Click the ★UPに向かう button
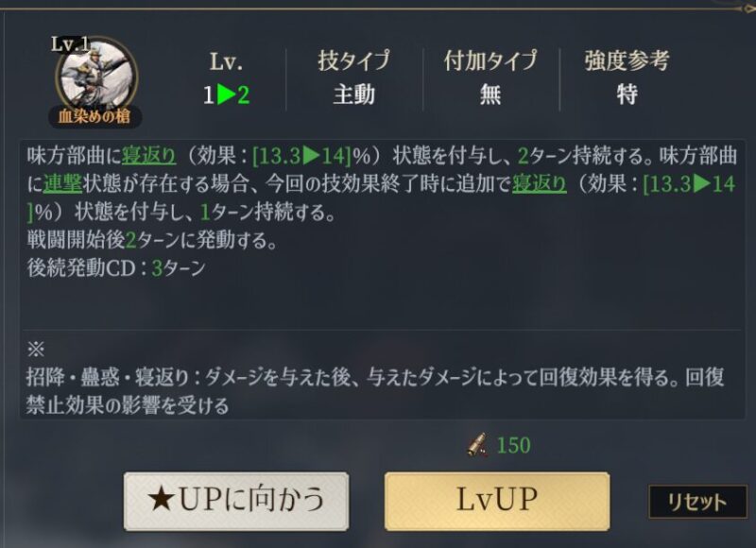Image resolution: width=756 pixels, height=548 pixels. click(x=236, y=502)
